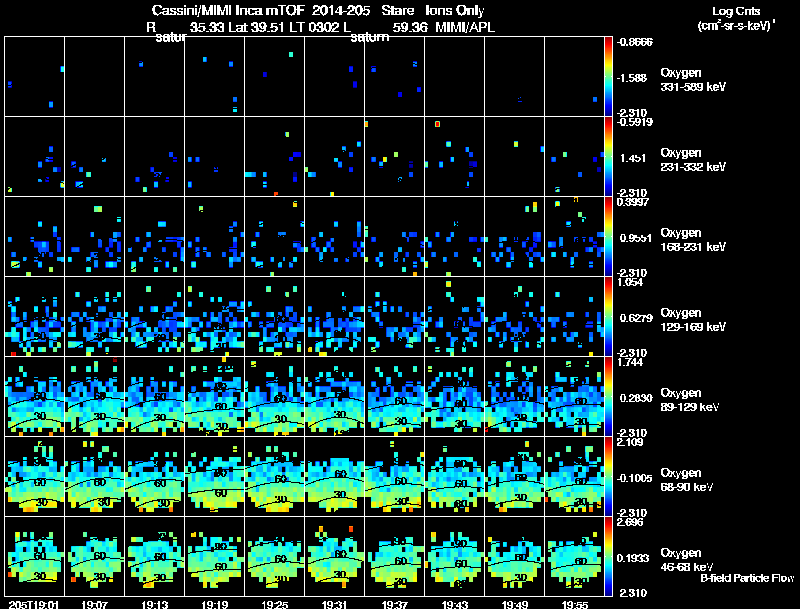Open the first image panel in the 129-169 keV row

35,316
